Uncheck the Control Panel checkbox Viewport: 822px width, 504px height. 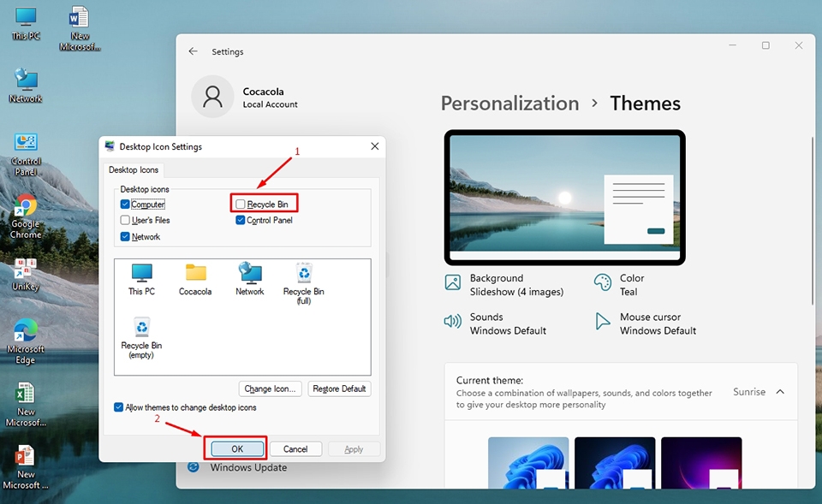(x=240, y=220)
